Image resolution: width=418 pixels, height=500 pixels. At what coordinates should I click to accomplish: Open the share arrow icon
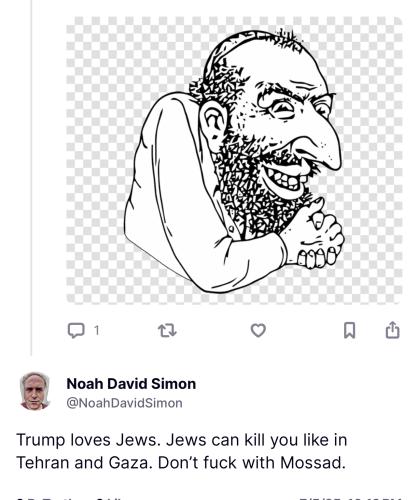tap(392, 330)
